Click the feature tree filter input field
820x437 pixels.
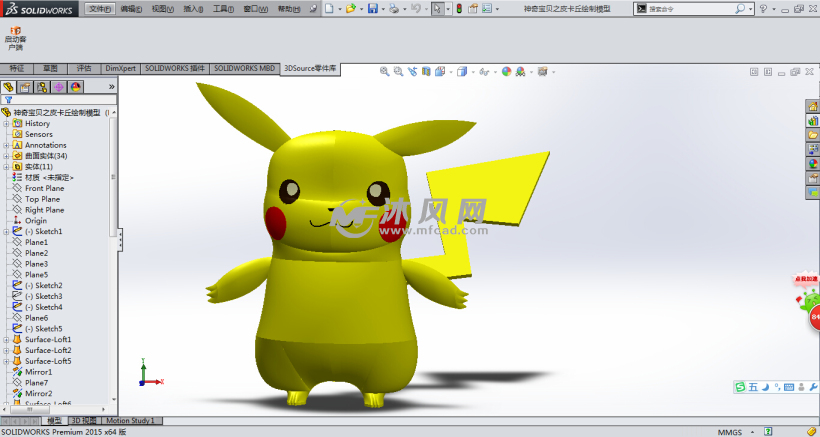65,99
